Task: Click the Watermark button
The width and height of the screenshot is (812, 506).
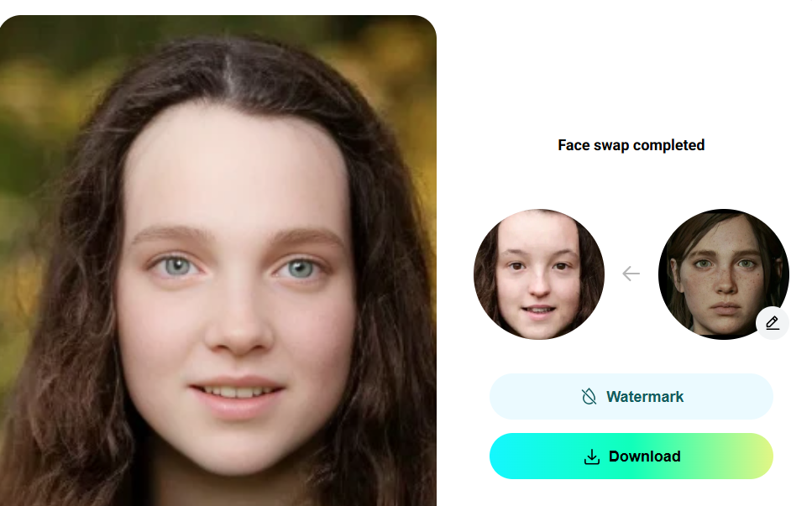Action: (631, 396)
